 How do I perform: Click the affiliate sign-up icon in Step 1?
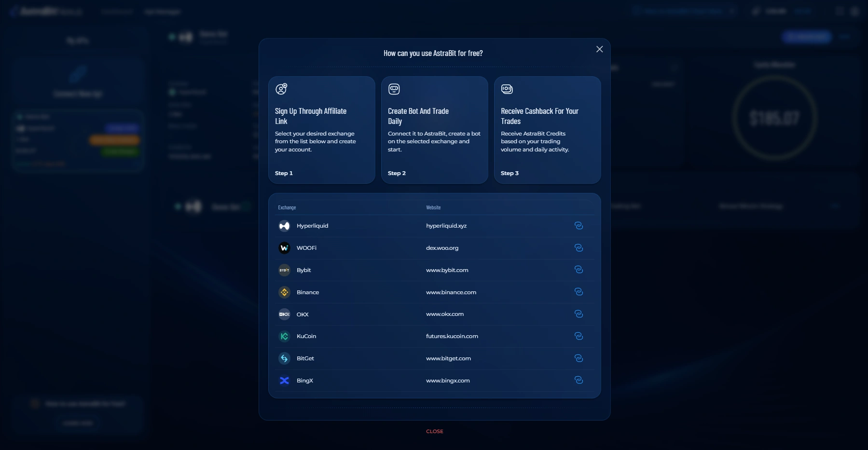(x=281, y=89)
